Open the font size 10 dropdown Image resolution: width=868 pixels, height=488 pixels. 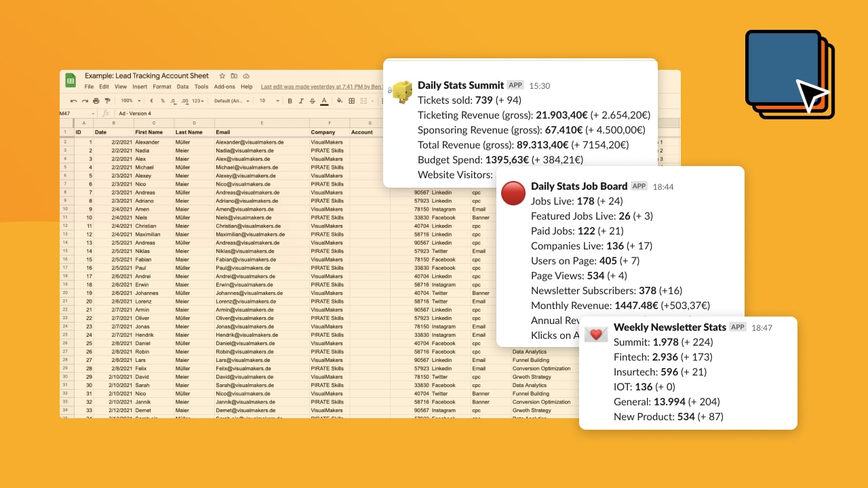[269, 101]
